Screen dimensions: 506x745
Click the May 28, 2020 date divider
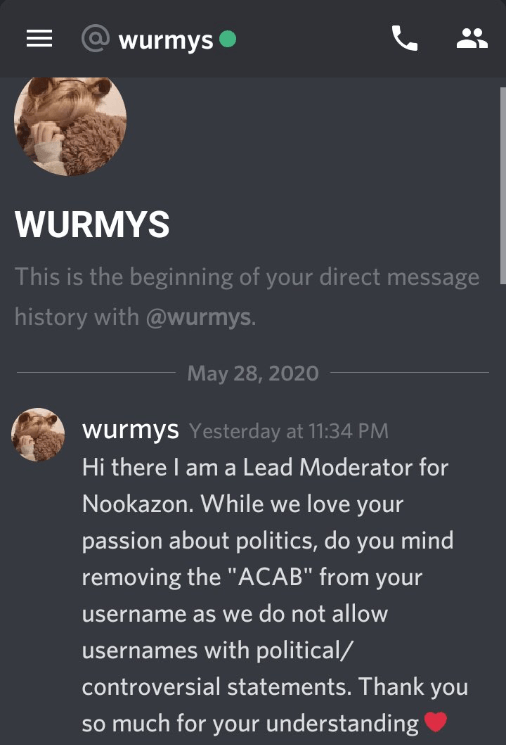[x=253, y=373]
